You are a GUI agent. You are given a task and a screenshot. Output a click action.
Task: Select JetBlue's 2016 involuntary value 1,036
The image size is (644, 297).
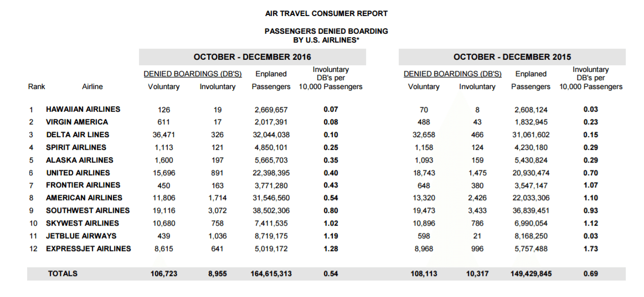[x=218, y=236]
